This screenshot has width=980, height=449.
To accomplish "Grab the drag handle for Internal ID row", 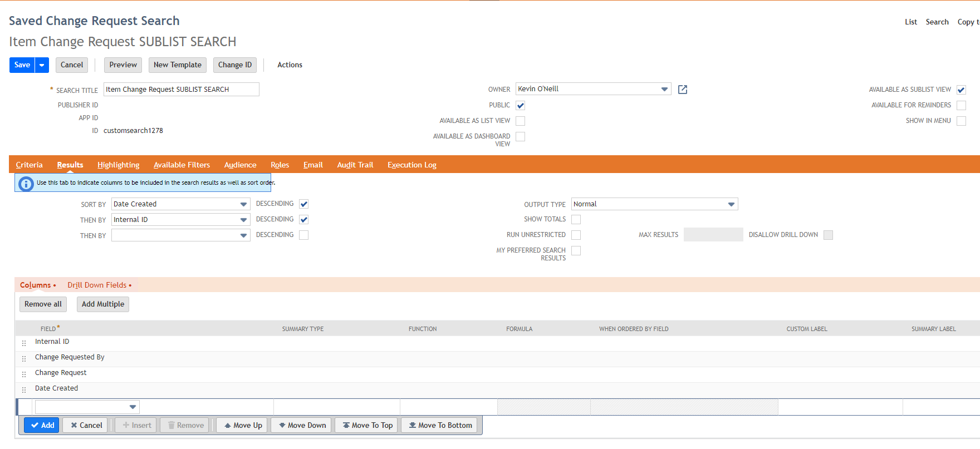I will pyautogui.click(x=24, y=343).
